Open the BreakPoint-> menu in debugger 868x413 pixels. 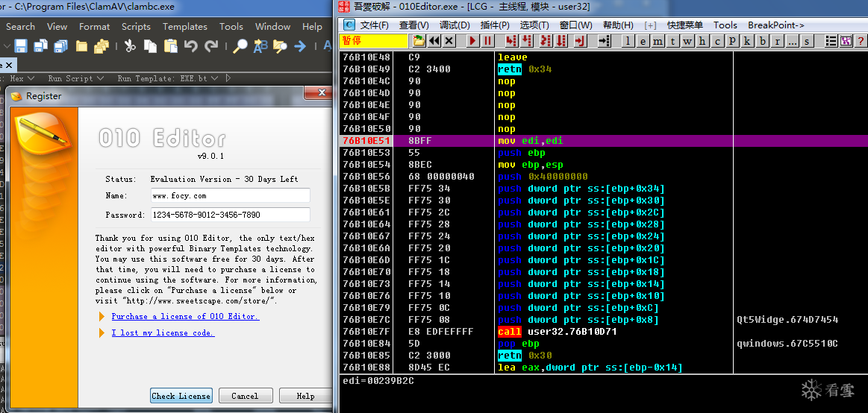pos(776,25)
